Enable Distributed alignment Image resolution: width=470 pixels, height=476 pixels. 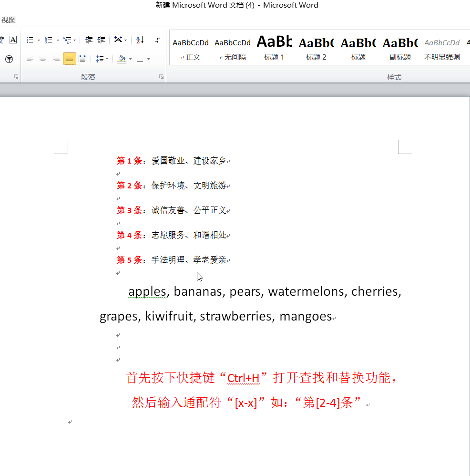click(82, 59)
